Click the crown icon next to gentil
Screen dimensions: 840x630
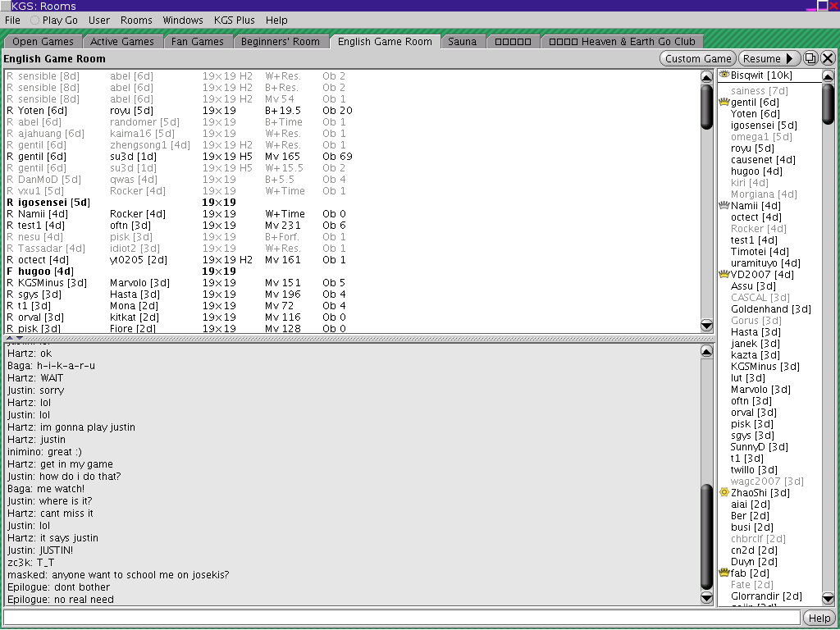(x=724, y=103)
